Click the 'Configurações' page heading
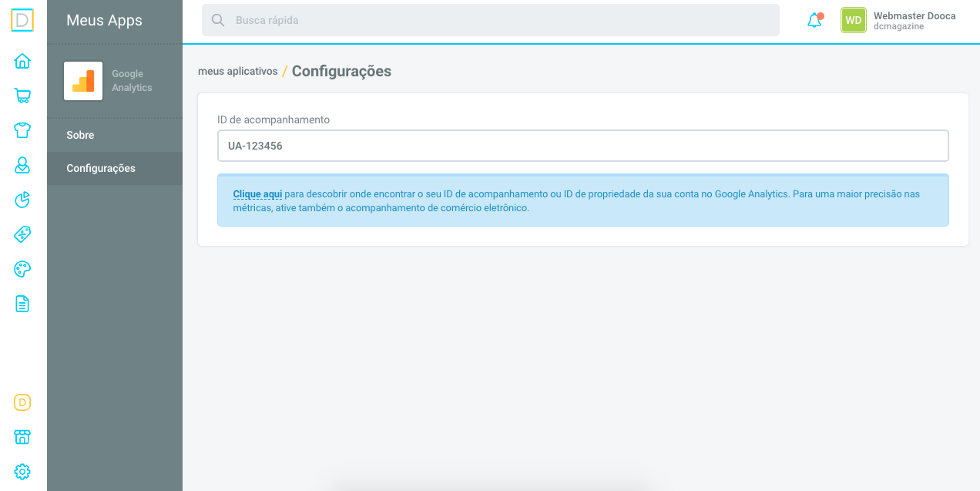Image resolution: width=980 pixels, height=491 pixels. pyautogui.click(x=341, y=71)
